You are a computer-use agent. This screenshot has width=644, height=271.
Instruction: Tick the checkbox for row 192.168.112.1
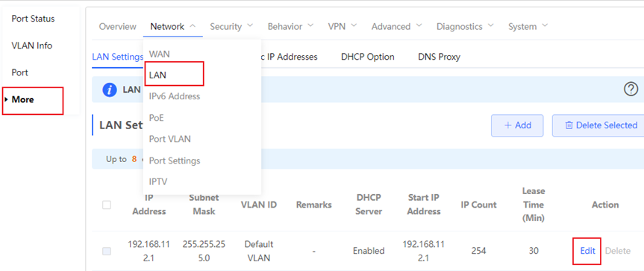(107, 252)
